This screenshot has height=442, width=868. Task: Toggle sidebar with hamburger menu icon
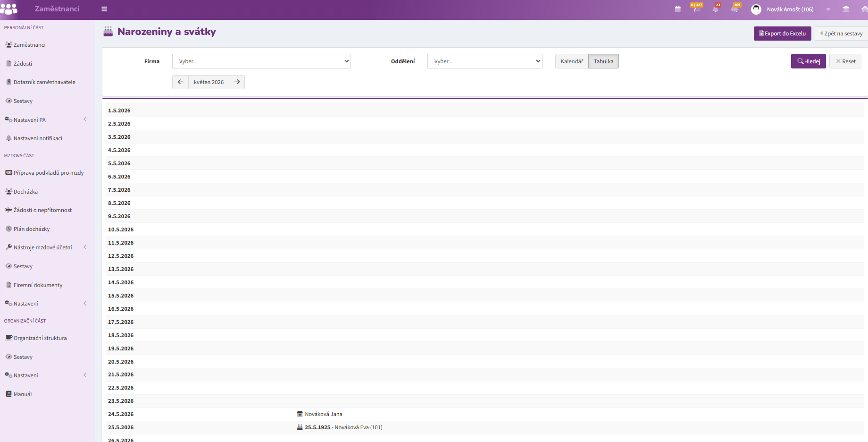(104, 9)
